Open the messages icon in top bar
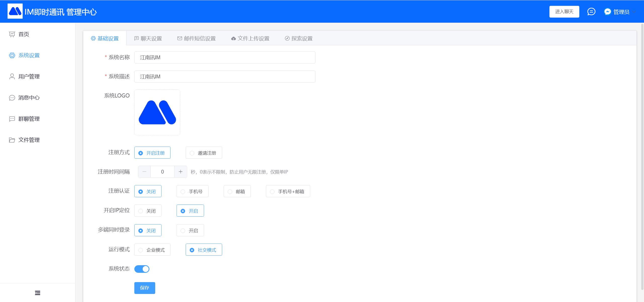Viewport: 644px width, 302px height. (x=591, y=12)
